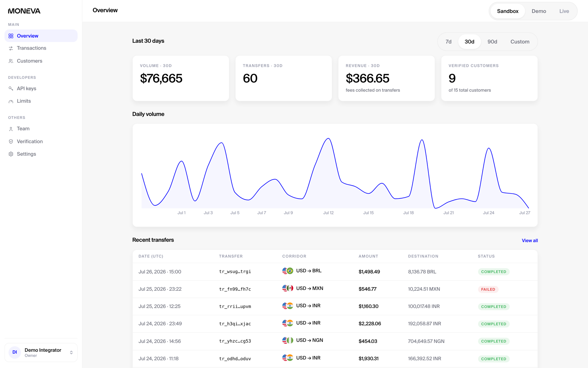This screenshot has height=368, width=588.
Task: Click flag icons in tr_odhd…oduv row
Action: tap(288, 358)
